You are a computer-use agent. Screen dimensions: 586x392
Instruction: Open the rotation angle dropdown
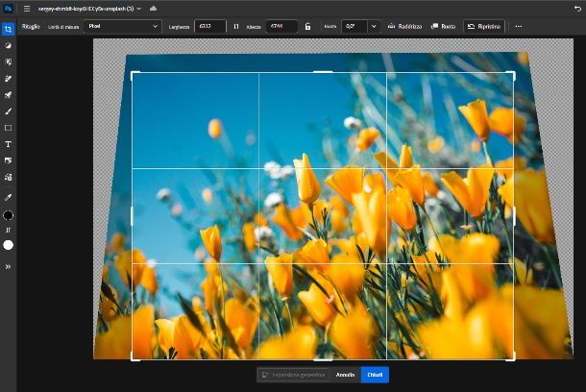(x=374, y=27)
